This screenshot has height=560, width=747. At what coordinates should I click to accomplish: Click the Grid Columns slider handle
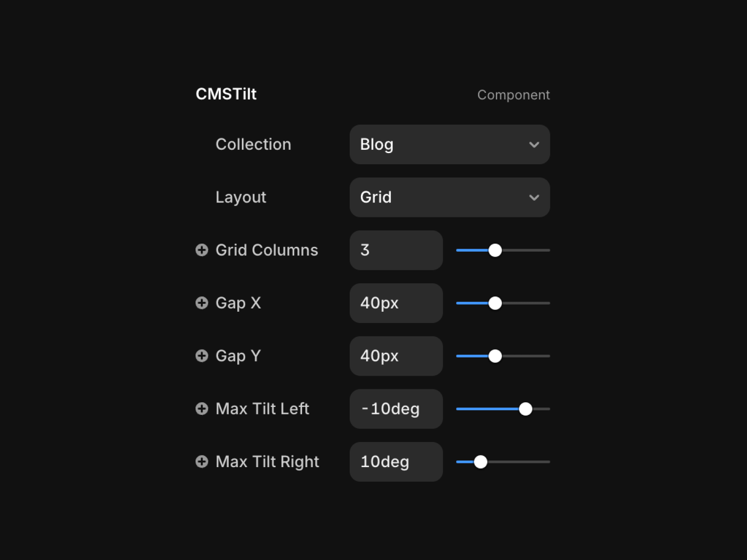point(495,250)
